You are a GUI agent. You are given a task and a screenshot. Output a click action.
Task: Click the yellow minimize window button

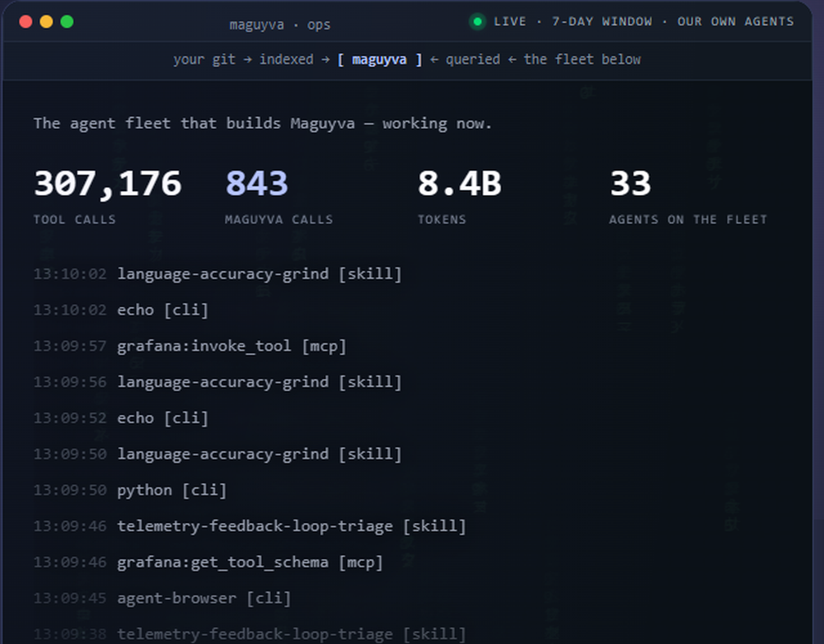click(x=46, y=21)
